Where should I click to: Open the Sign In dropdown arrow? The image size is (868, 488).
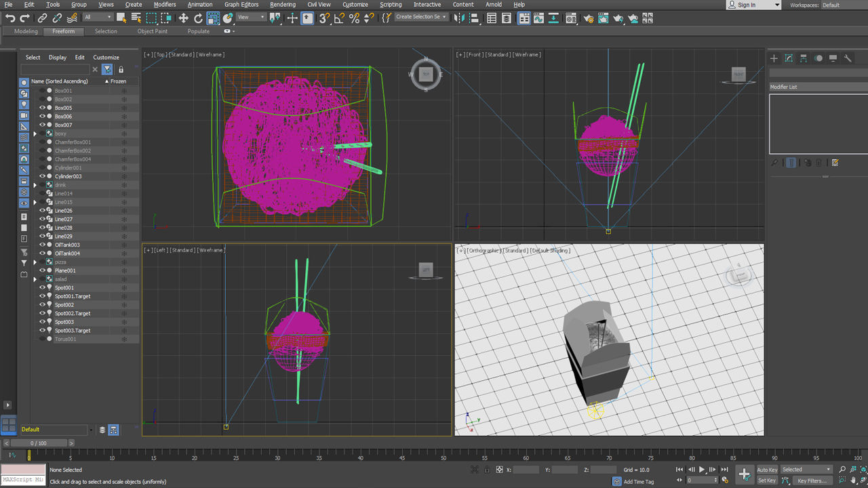pyautogui.click(x=776, y=5)
